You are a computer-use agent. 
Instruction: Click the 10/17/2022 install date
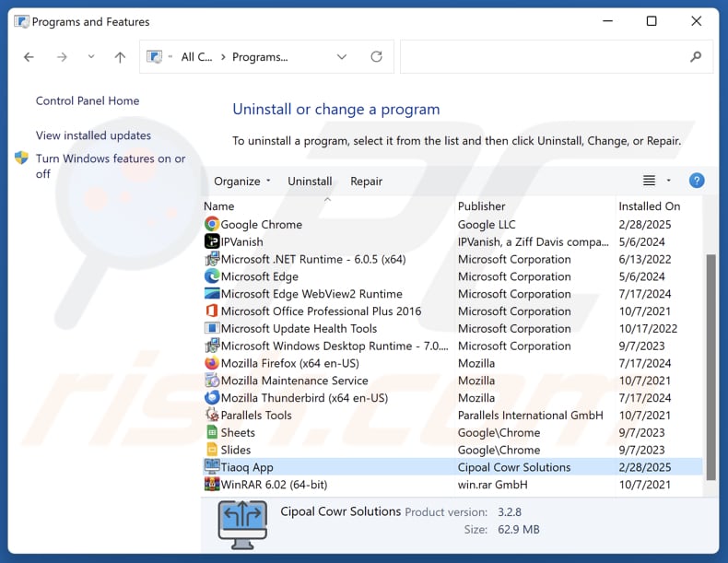tap(648, 328)
